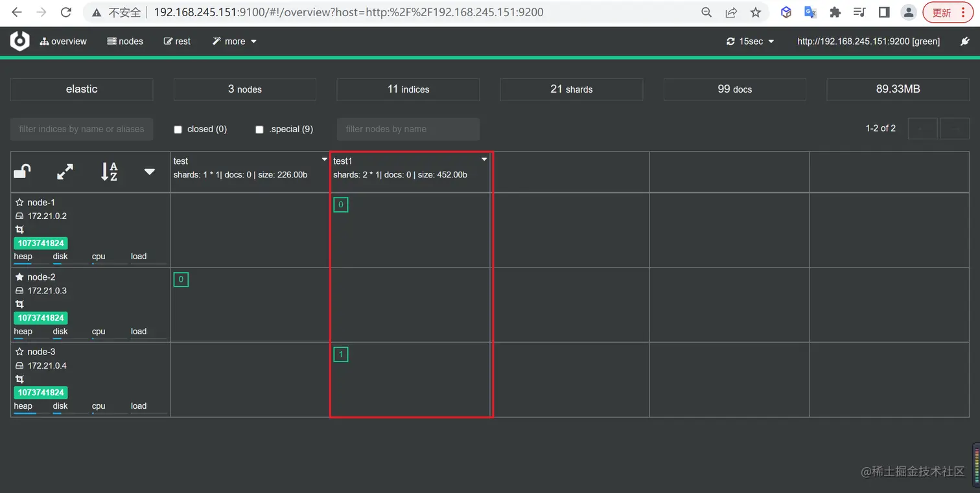Click the elastic cluster name box
The height and width of the screenshot is (493, 980).
[82, 89]
